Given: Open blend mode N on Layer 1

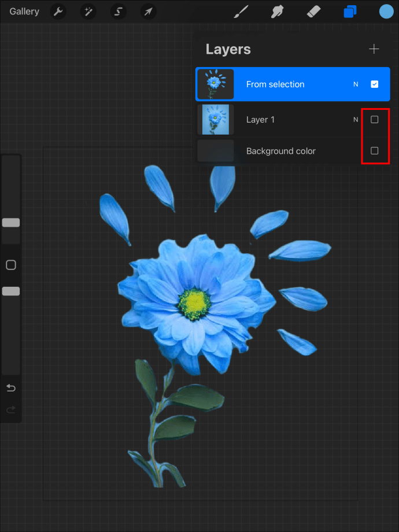Looking at the screenshot, I should pyautogui.click(x=356, y=120).
